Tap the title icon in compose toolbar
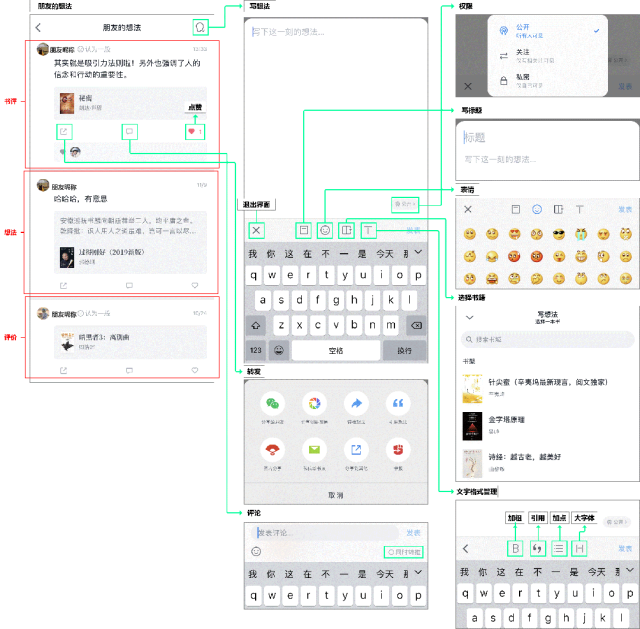Image resolution: width=640 pixels, height=629 pixels. (304, 230)
